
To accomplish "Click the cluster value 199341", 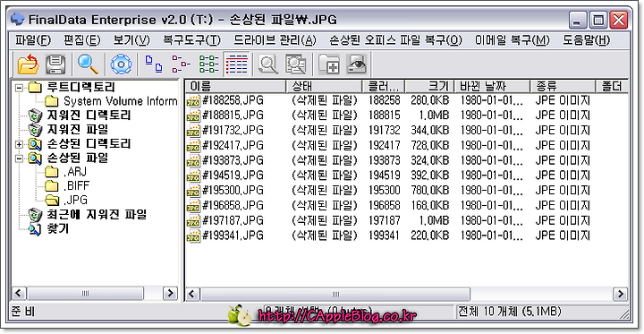I will click(385, 236).
